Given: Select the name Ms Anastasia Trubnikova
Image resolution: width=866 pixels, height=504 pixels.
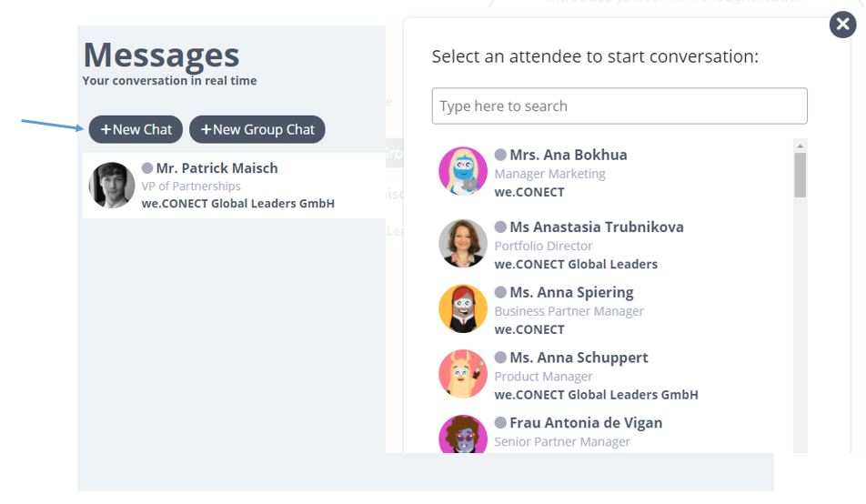Looking at the screenshot, I should click(x=597, y=227).
